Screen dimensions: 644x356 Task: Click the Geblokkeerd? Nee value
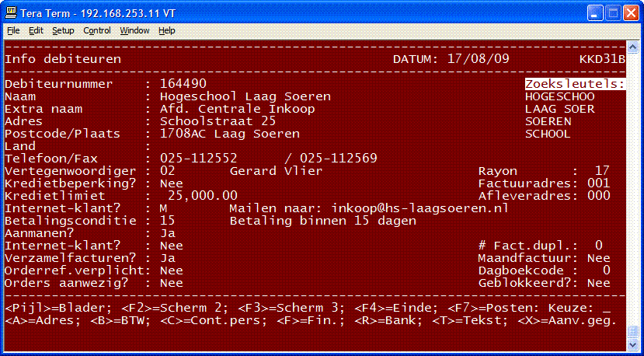pyautogui.click(x=598, y=283)
